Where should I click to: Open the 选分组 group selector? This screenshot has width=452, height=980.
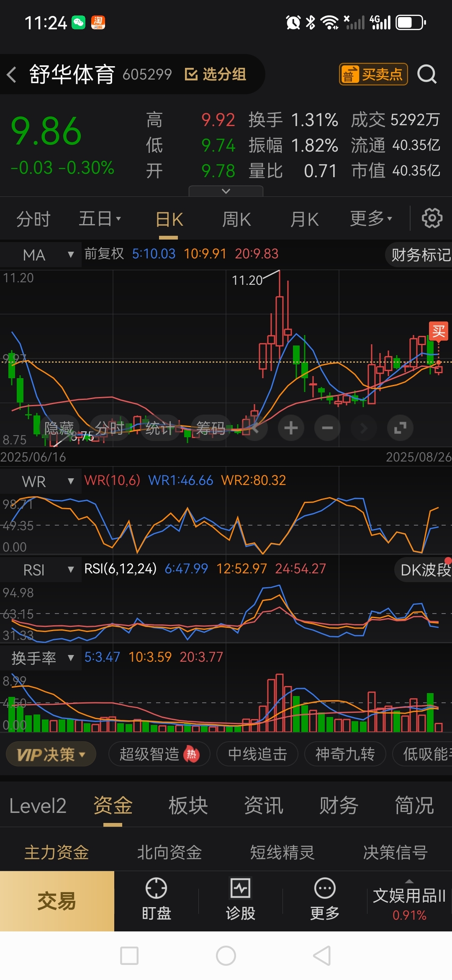tap(216, 75)
